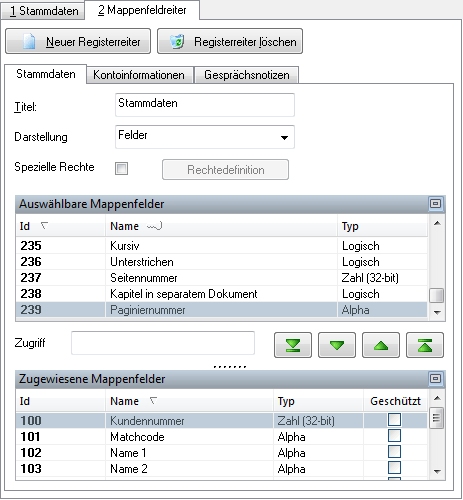Check Geschützt for Kundennummer row
The width and height of the screenshot is (463, 500).
[394, 420]
